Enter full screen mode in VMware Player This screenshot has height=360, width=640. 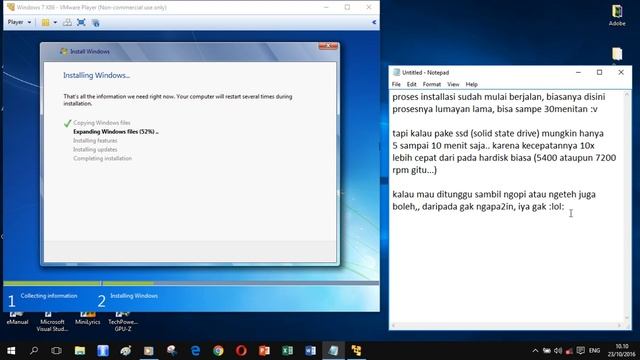[81, 22]
